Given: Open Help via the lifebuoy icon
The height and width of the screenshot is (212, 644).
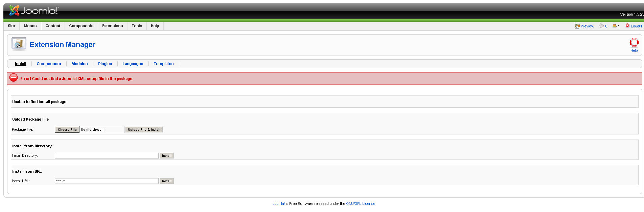Looking at the screenshot, I should (634, 43).
